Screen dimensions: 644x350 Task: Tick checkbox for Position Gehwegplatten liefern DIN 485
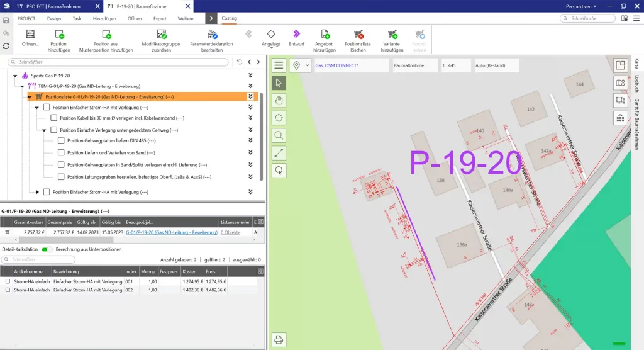[x=61, y=141]
